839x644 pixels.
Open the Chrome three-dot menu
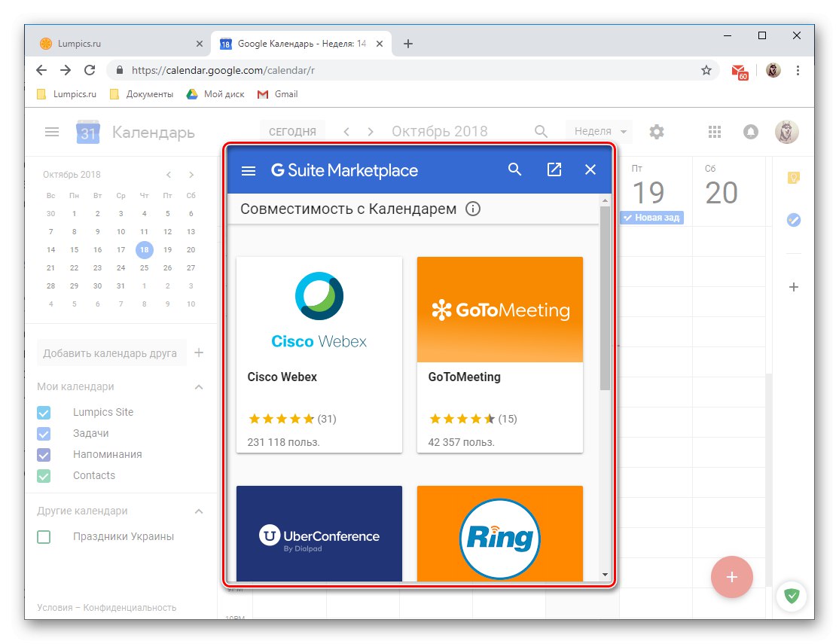pyautogui.click(x=798, y=69)
